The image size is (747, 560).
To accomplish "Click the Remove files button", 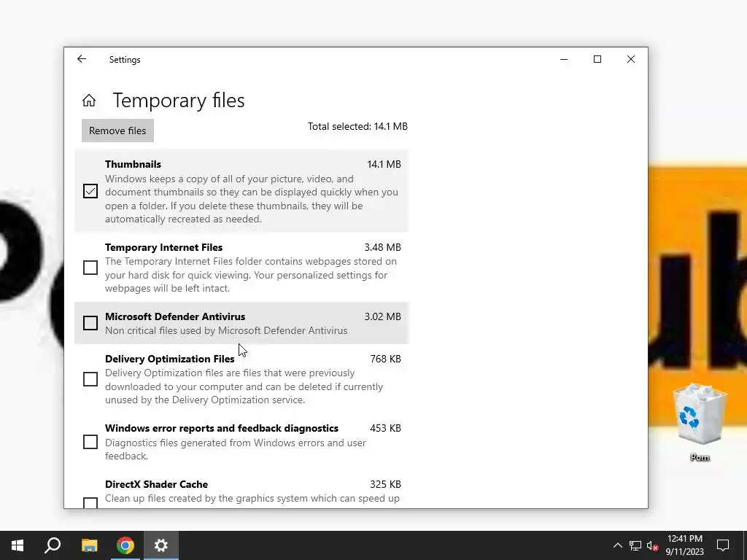I will coord(117,131).
